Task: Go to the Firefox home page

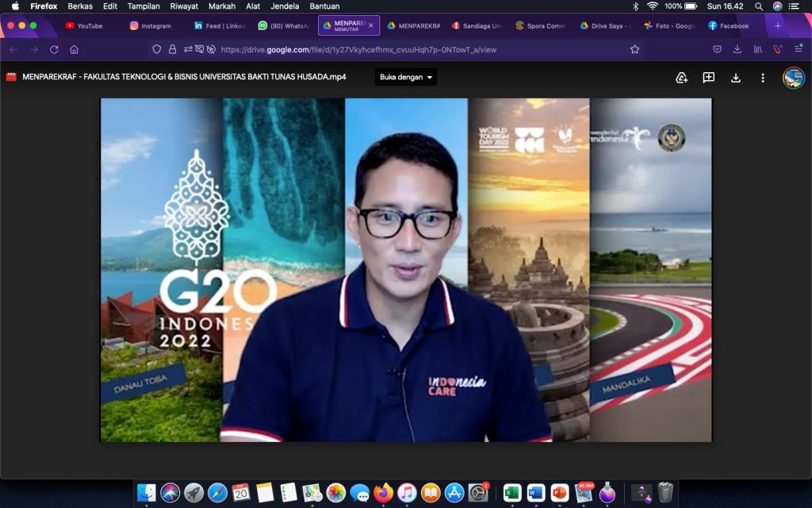Action: click(x=74, y=50)
